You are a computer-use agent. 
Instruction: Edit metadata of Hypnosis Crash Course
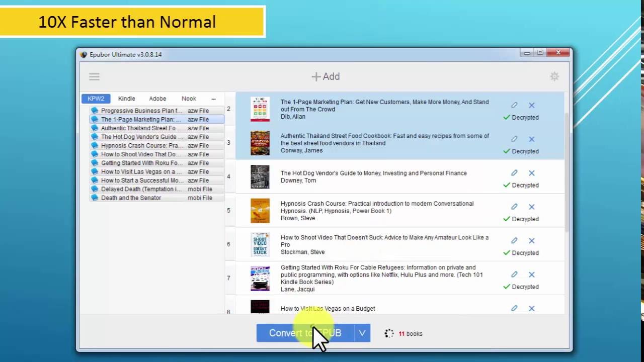pos(514,207)
